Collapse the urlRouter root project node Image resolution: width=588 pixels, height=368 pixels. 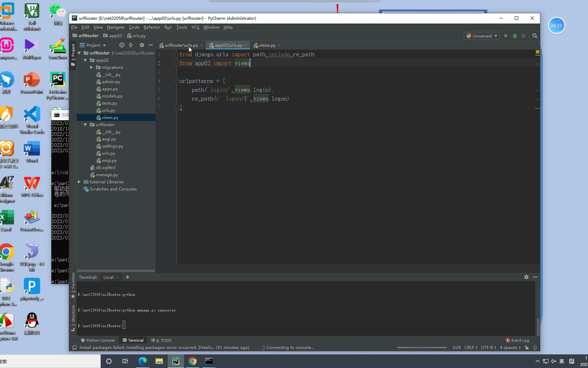(x=79, y=53)
